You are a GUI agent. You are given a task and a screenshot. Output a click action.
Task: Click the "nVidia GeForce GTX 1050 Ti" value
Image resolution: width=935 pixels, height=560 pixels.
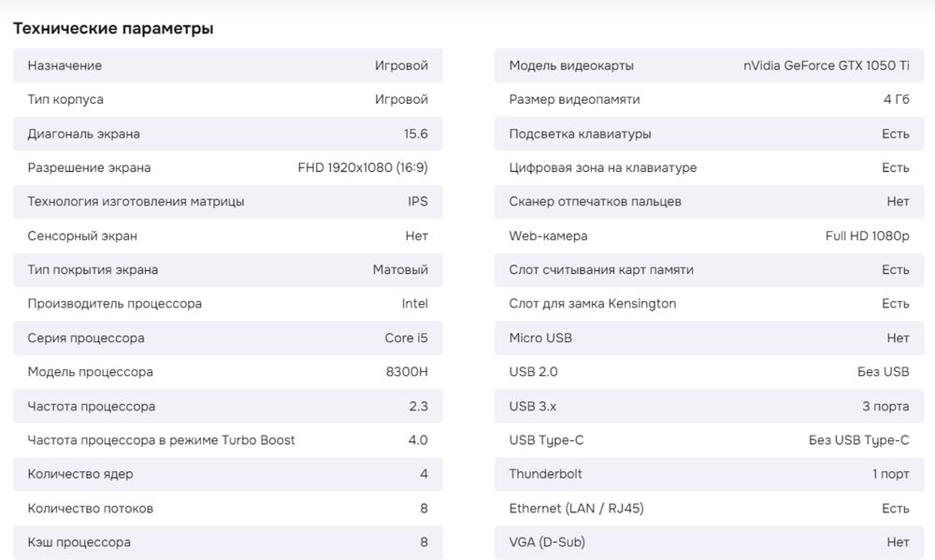pyautogui.click(x=826, y=65)
